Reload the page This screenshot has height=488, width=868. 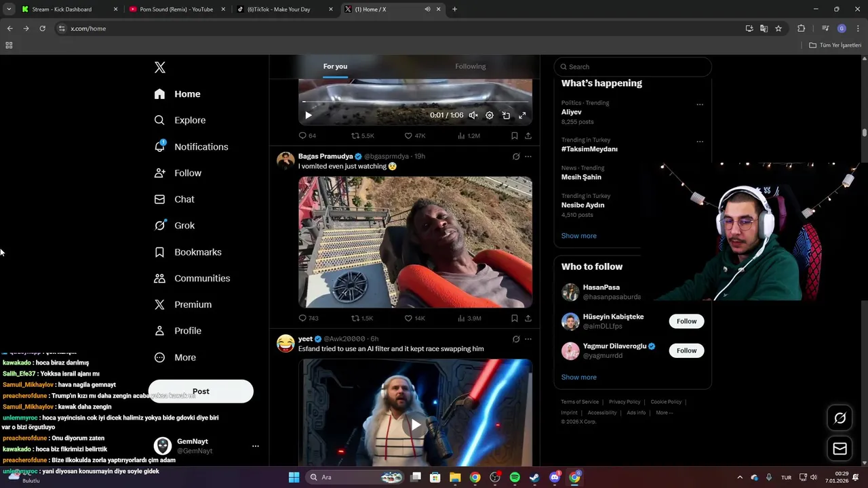(x=42, y=28)
